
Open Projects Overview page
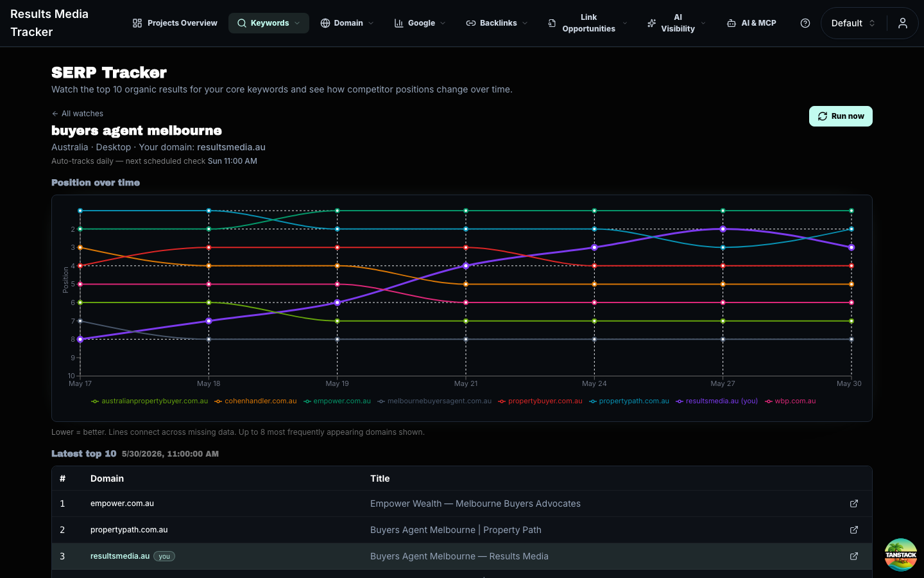pos(175,23)
